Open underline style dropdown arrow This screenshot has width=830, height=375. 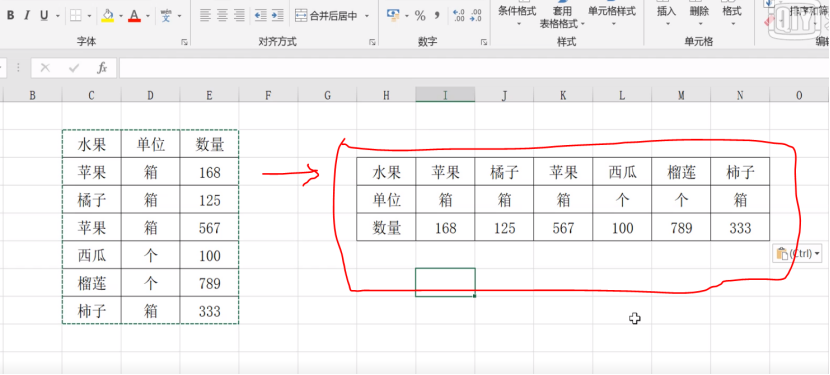pos(58,16)
